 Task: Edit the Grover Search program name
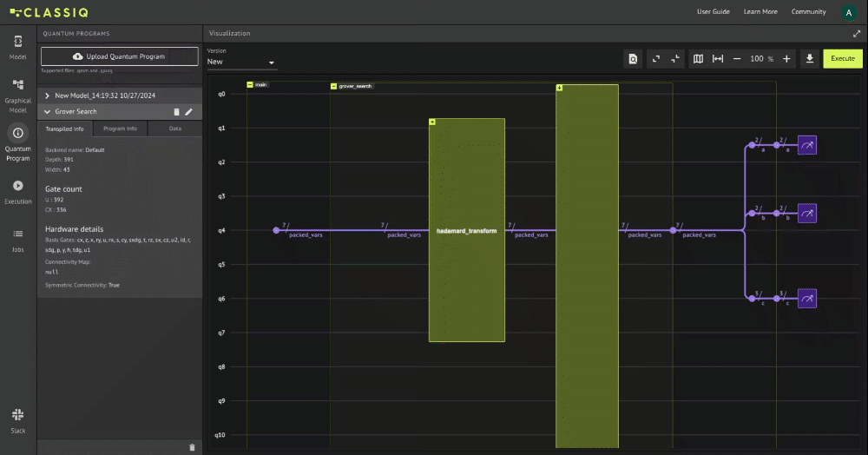click(188, 112)
